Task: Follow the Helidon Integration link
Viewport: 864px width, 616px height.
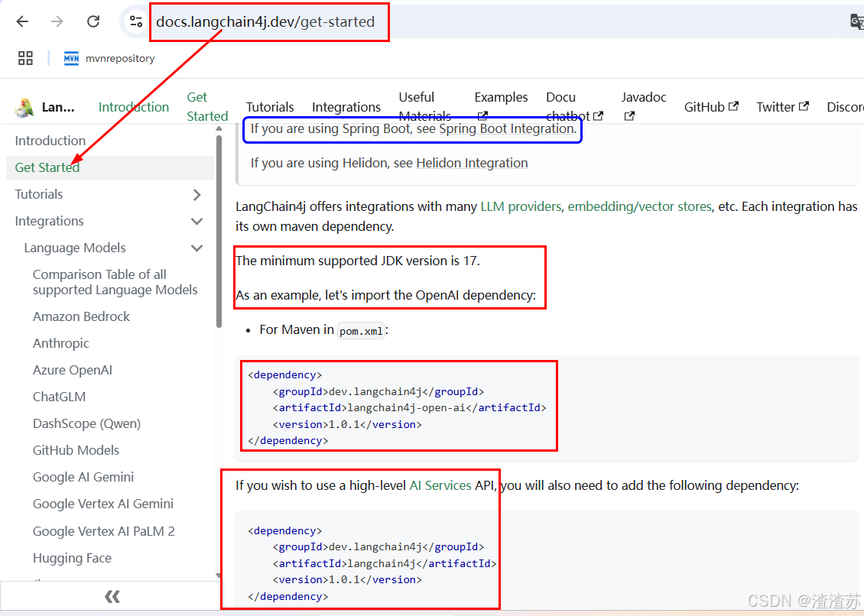Action: click(x=472, y=163)
